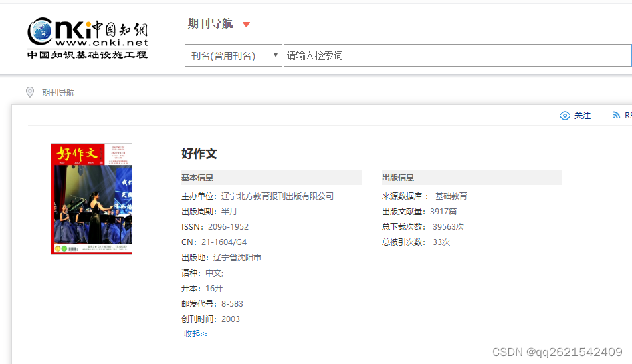This screenshot has height=364, width=632.
Task: Open the 刊名(曾用刊名) search field selector
Action: tap(233, 55)
